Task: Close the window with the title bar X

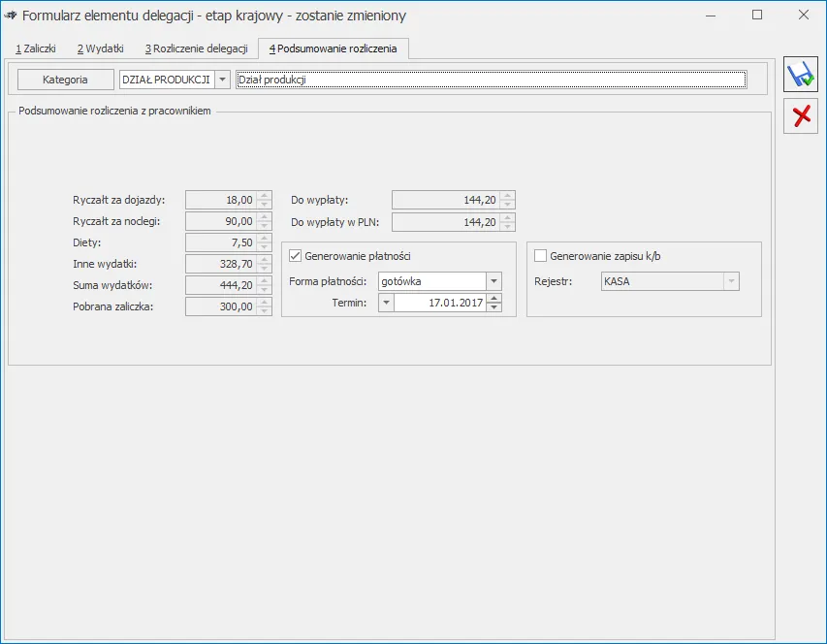Action: [x=803, y=16]
